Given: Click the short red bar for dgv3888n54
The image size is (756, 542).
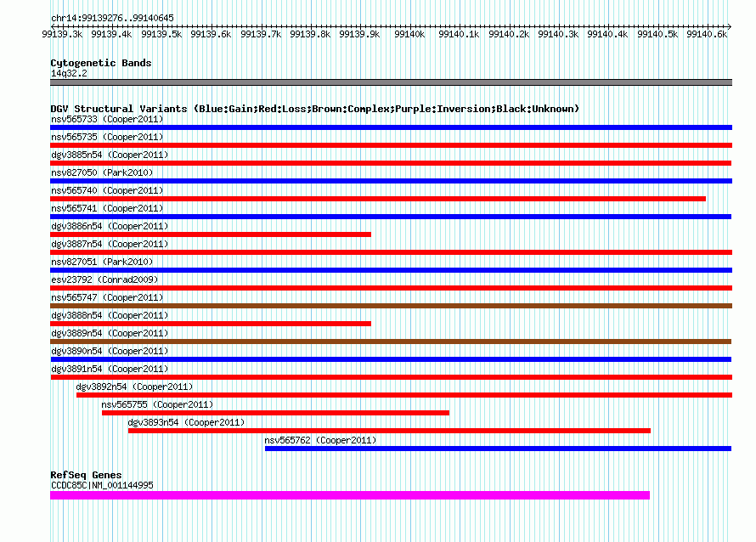Looking at the screenshot, I should (211, 324).
